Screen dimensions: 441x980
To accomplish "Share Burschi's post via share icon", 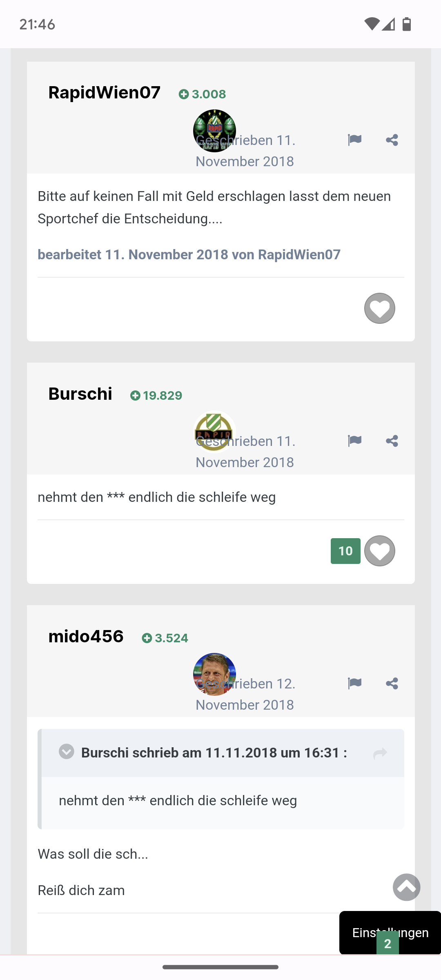I will pyautogui.click(x=392, y=441).
